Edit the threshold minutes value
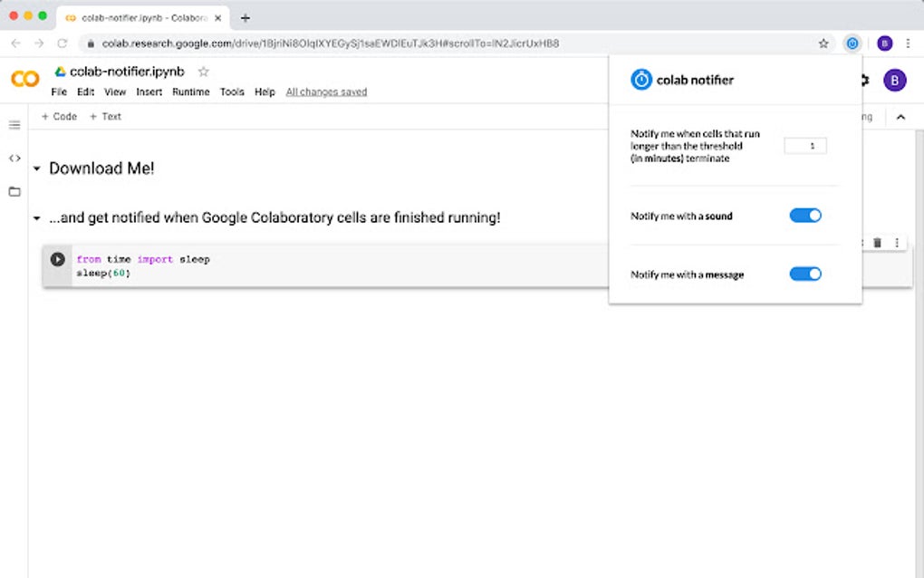The height and width of the screenshot is (578, 924). coord(805,145)
